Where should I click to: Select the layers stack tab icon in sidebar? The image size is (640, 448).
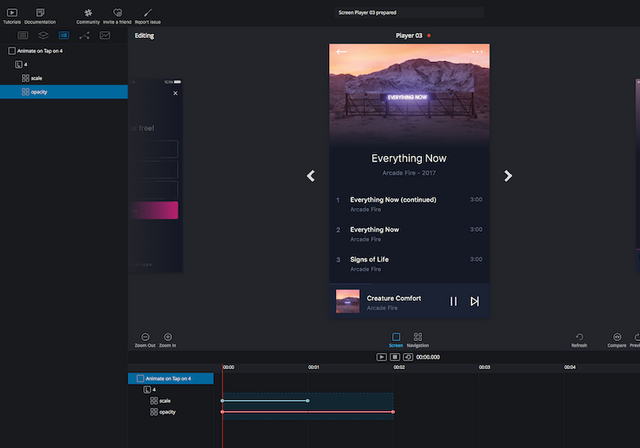point(43,35)
